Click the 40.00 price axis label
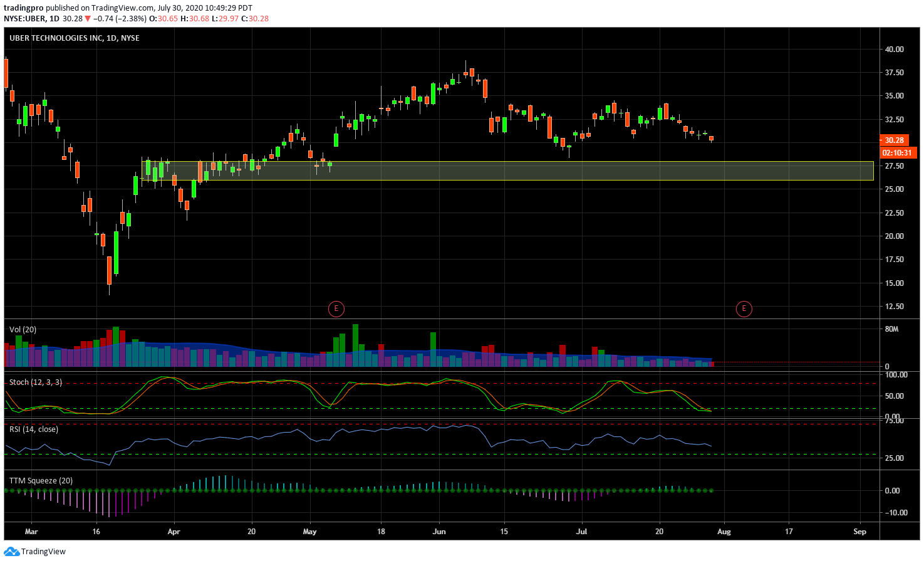This screenshot has height=563, width=924. pos(894,50)
